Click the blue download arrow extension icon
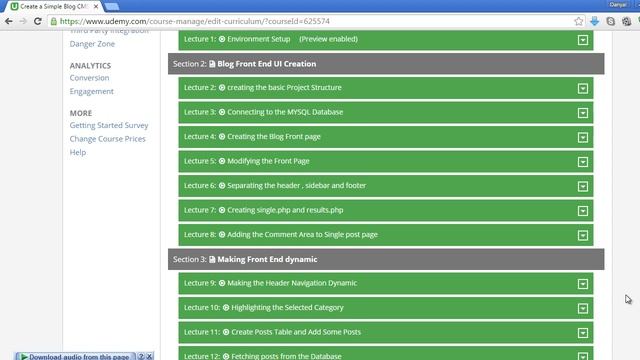The width and height of the screenshot is (640, 360). coord(595,21)
